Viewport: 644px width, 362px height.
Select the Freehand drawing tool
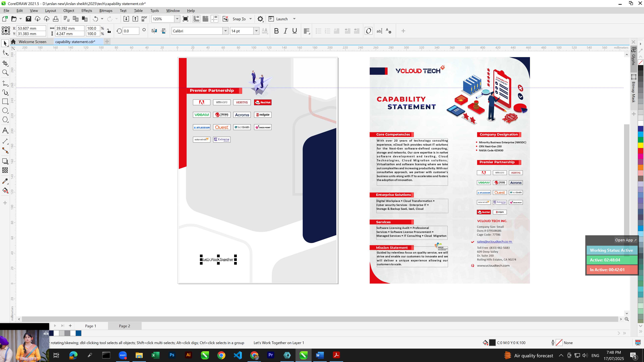click(x=5, y=83)
